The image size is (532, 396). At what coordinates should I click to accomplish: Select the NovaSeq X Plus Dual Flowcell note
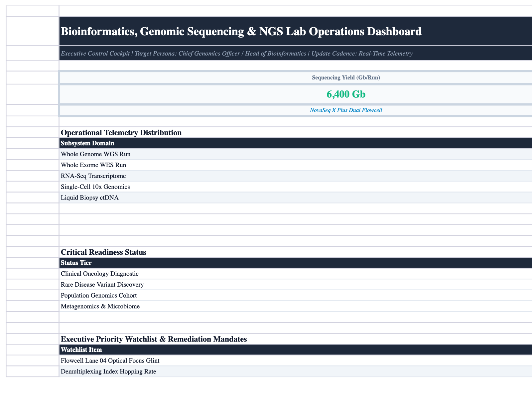point(346,110)
